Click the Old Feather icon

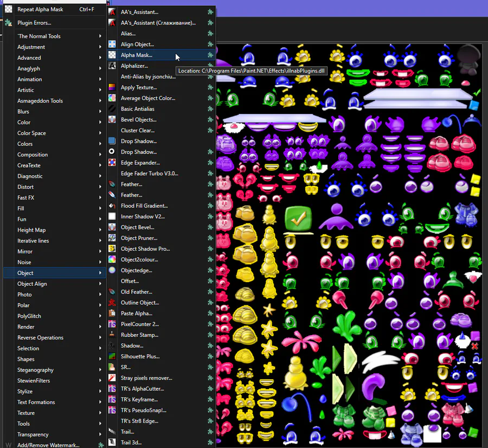[112, 292]
